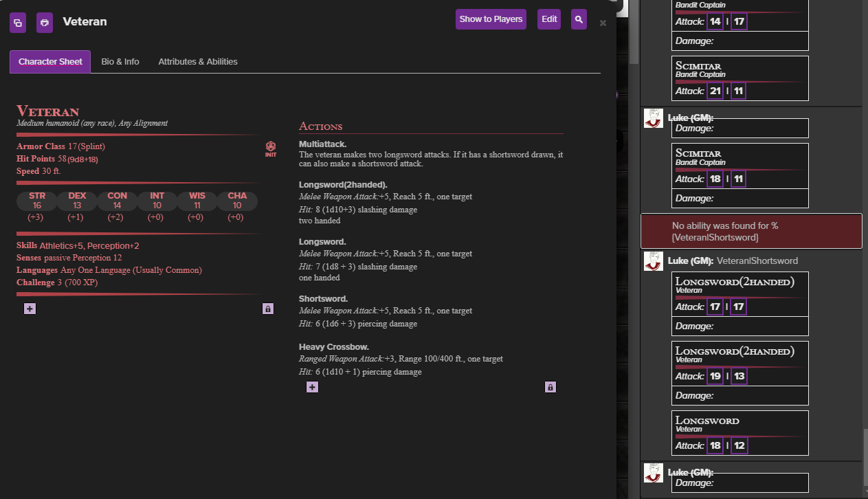The height and width of the screenshot is (499, 868).
Task: Click attack roll 19 in Longsword(2handed) chat card
Action: [715, 376]
